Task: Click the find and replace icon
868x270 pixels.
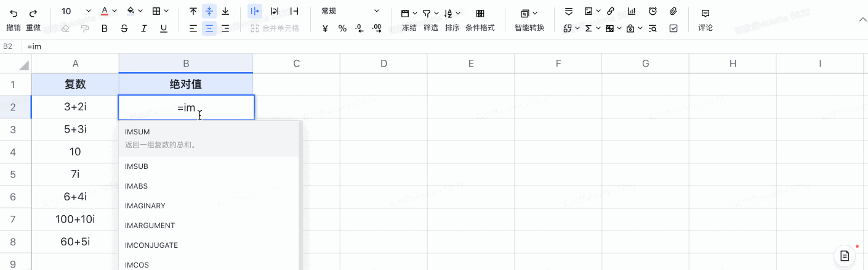Action: [653, 28]
